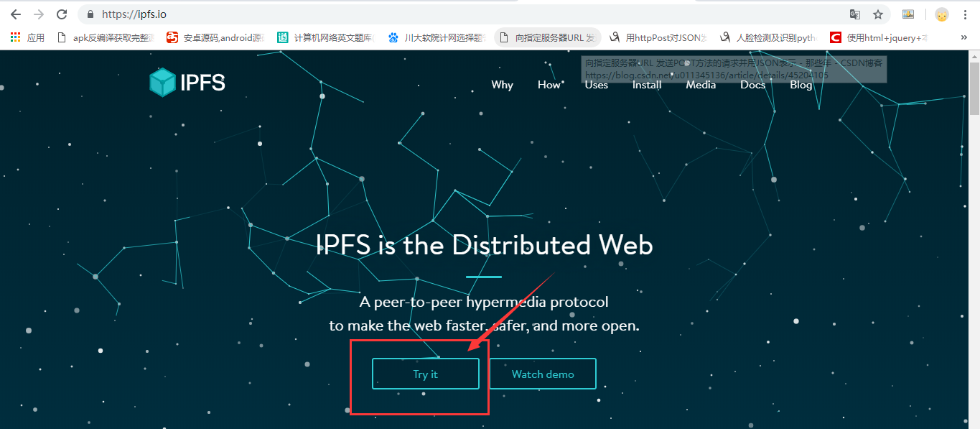Click the page vertical scrollbar thumb
The image size is (980, 429).
tap(974, 88)
